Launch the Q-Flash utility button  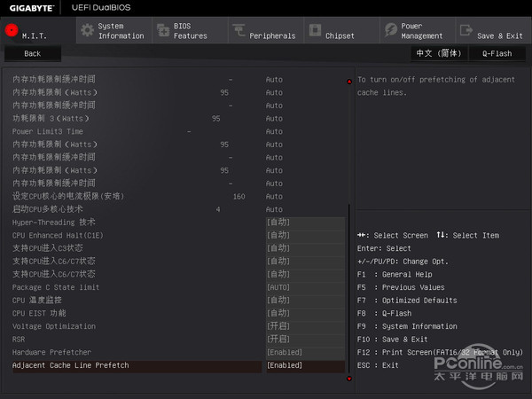(497, 53)
